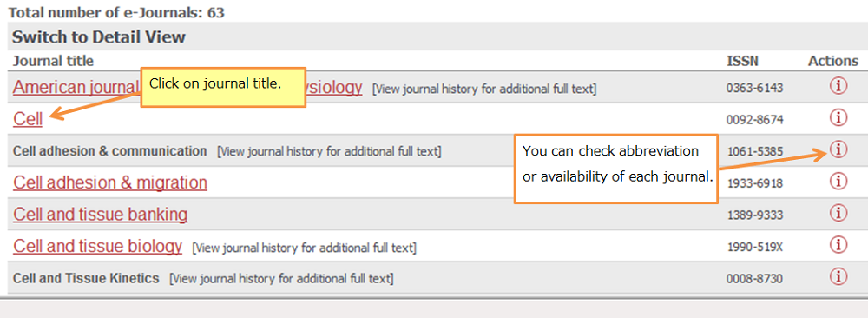Open Cell and tissue biology journal
This screenshot has height=318, width=868.
click(97, 245)
